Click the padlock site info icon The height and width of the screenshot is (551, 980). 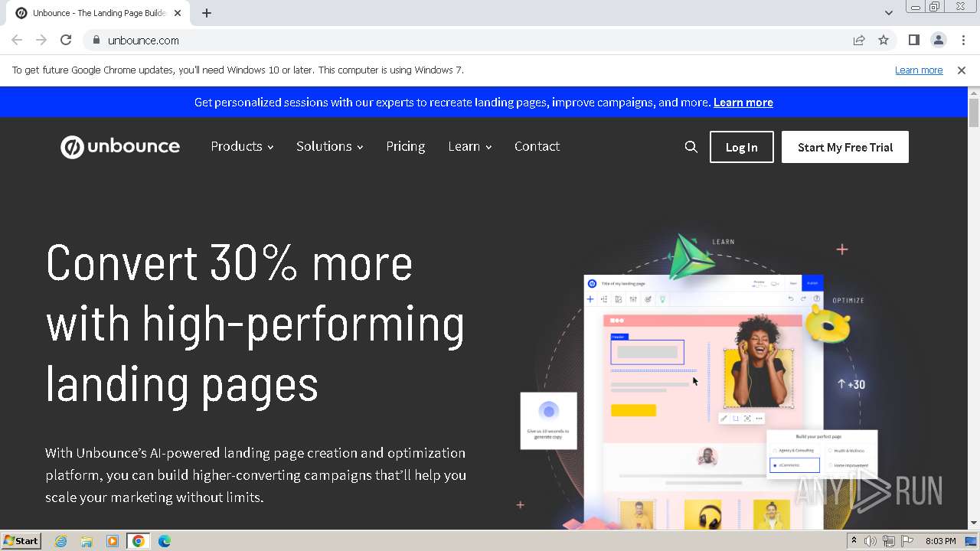[x=96, y=40]
